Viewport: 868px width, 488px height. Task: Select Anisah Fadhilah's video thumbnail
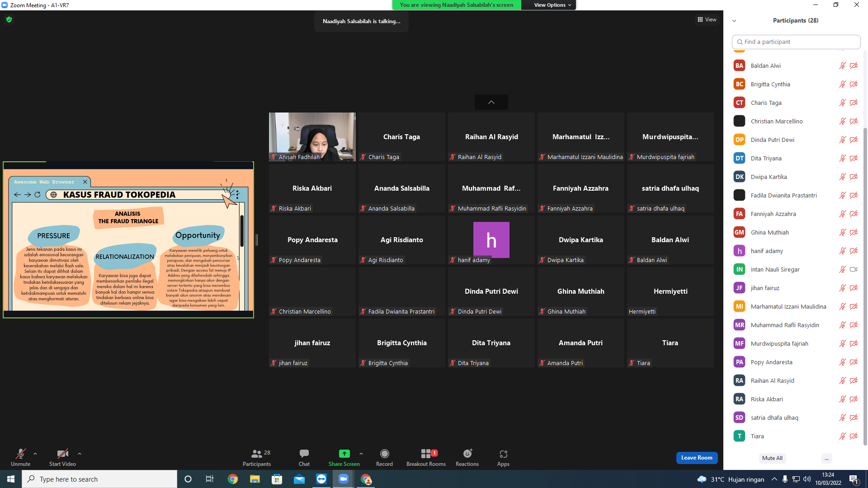pos(312,137)
